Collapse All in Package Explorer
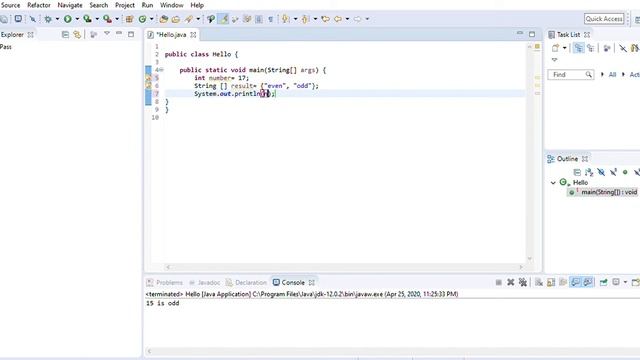Screen dimensions: 640x360 point(65,35)
